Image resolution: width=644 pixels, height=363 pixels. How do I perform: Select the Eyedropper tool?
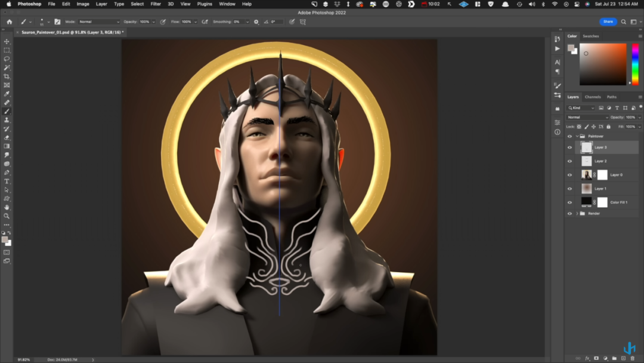(7, 94)
